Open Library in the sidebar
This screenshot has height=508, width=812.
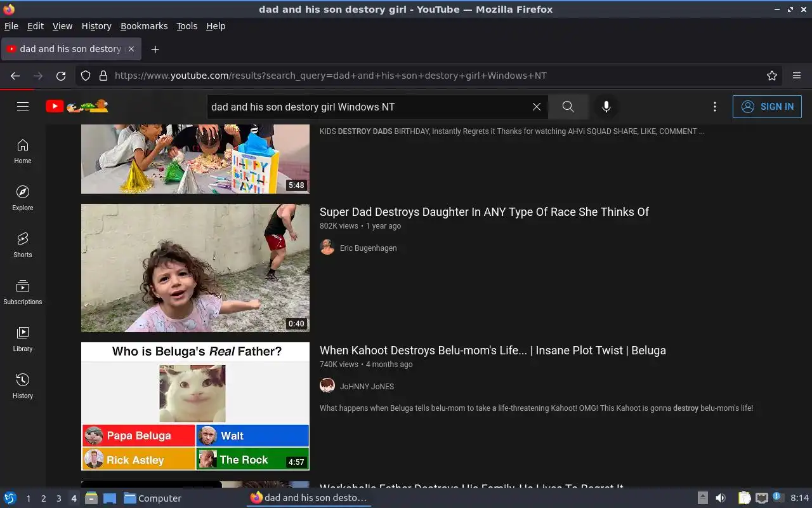tap(23, 339)
